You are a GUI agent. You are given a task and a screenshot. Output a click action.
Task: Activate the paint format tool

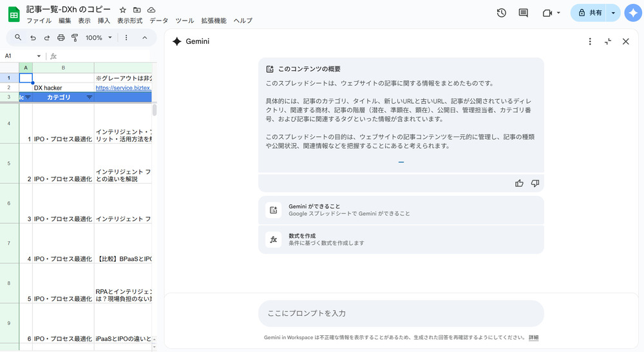(75, 37)
